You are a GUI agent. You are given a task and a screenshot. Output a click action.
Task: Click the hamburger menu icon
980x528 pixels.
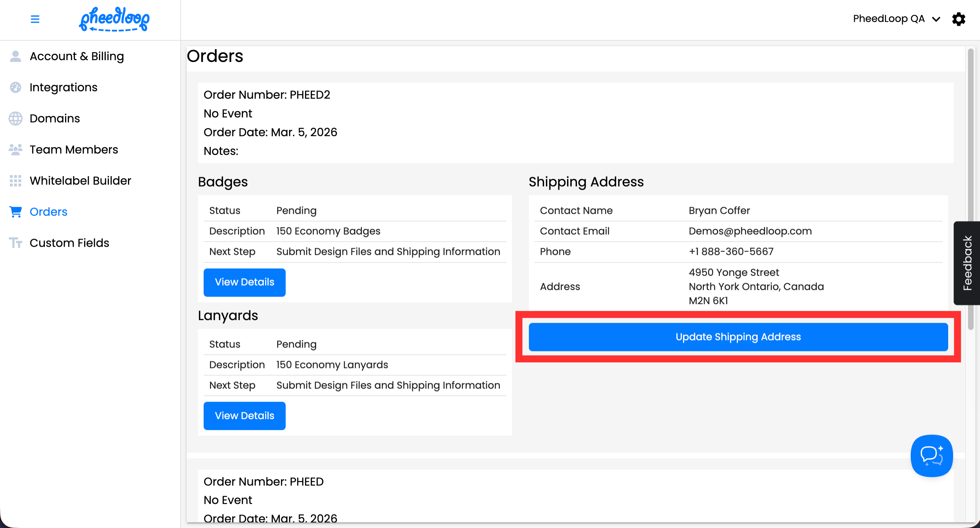35,19
